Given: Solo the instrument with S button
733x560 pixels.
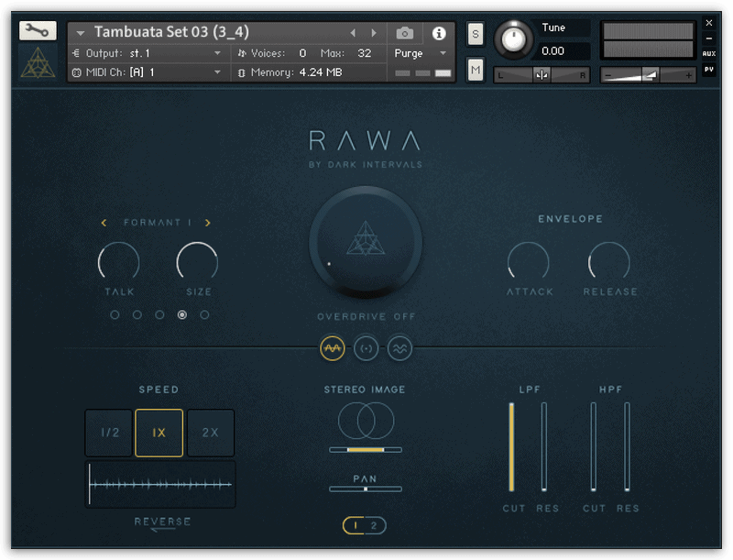Looking at the screenshot, I should [x=475, y=34].
